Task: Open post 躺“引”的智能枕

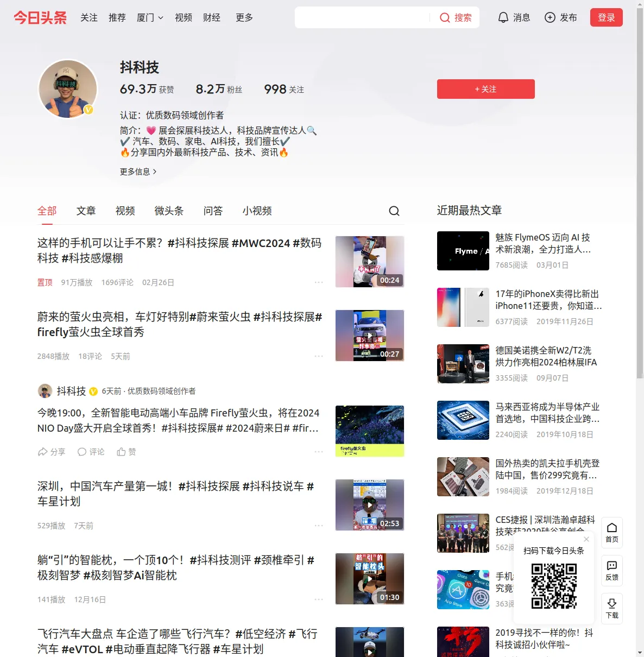Action: [x=176, y=567]
